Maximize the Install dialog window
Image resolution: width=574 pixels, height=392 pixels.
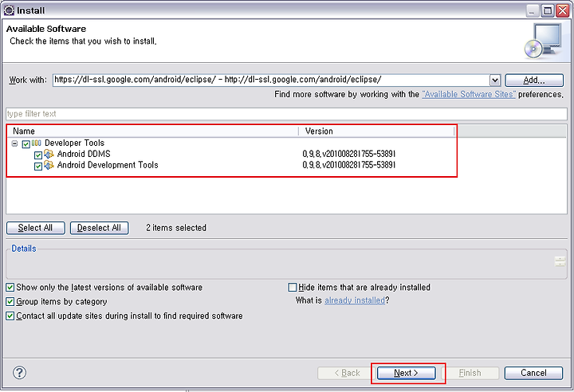coord(547,10)
